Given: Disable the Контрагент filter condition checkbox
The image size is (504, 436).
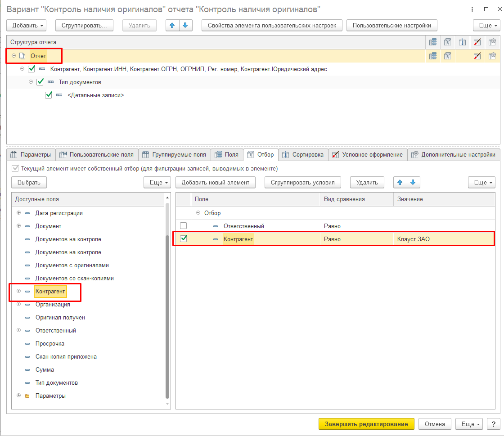Looking at the screenshot, I should (x=184, y=239).
